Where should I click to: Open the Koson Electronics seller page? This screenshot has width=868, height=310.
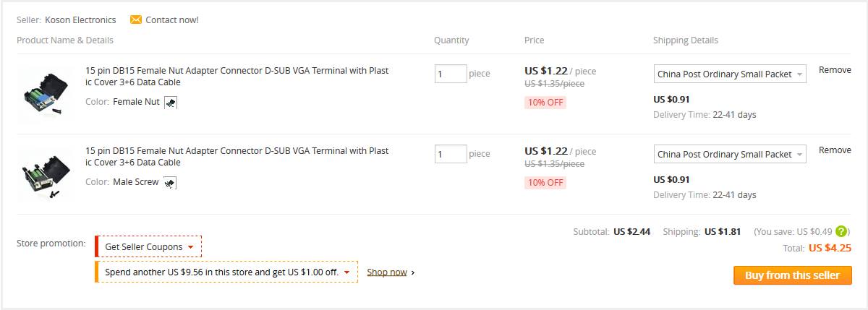click(x=81, y=20)
